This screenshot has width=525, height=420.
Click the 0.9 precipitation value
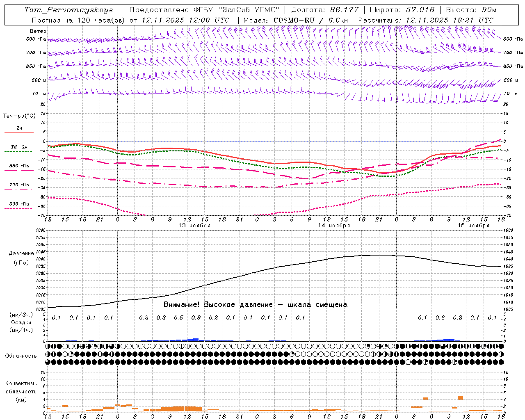(x=196, y=317)
